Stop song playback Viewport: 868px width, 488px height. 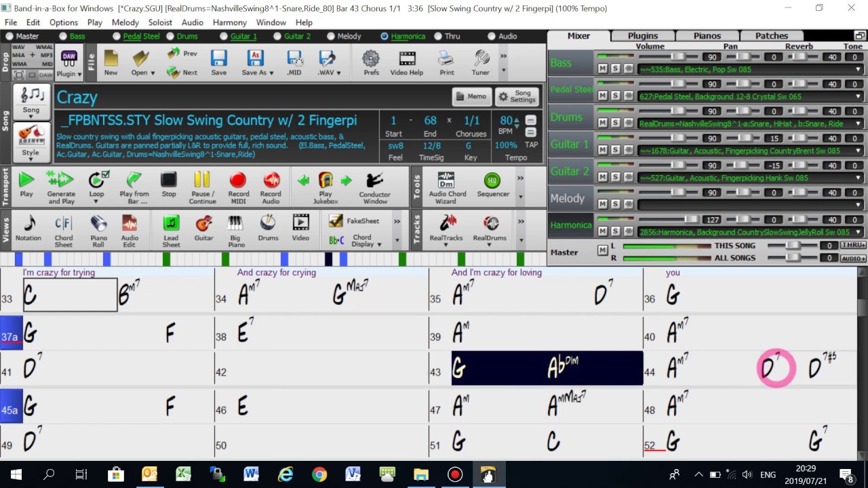(169, 184)
